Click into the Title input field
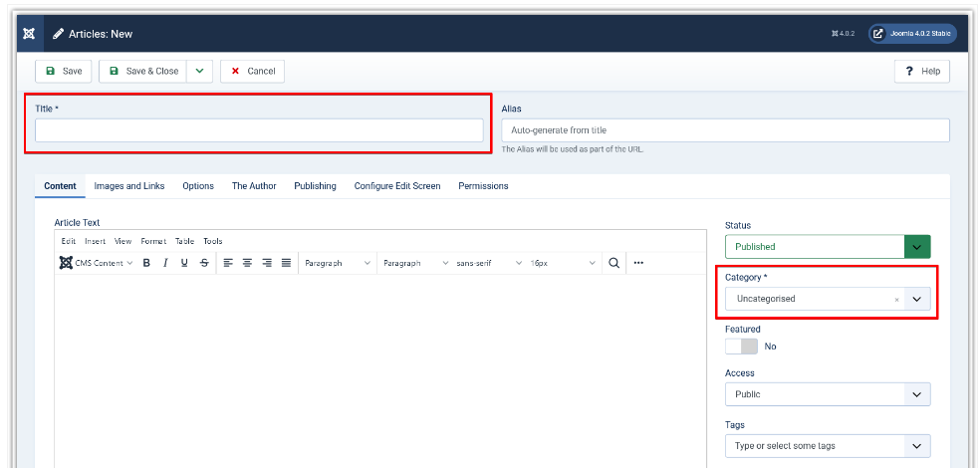Viewport: 980px width, 468px height. pos(259,130)
